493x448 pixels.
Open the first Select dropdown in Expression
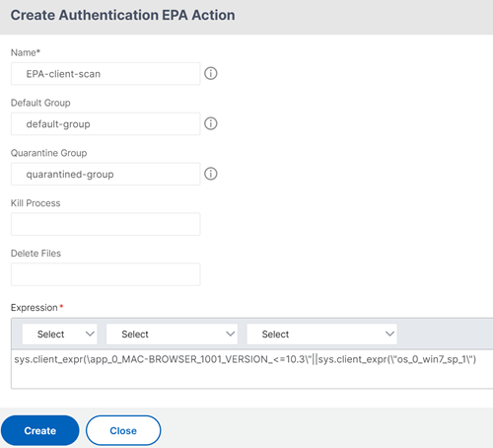pos(59,335)
